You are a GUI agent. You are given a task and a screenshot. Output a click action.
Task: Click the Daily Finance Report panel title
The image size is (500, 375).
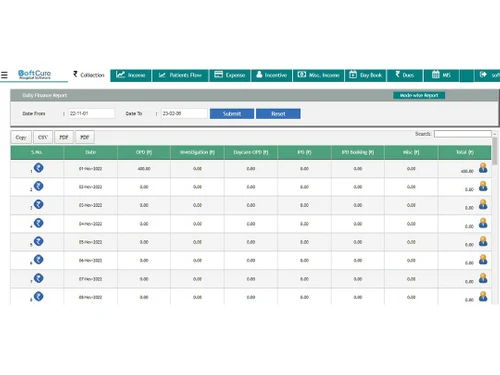point(45,95)
